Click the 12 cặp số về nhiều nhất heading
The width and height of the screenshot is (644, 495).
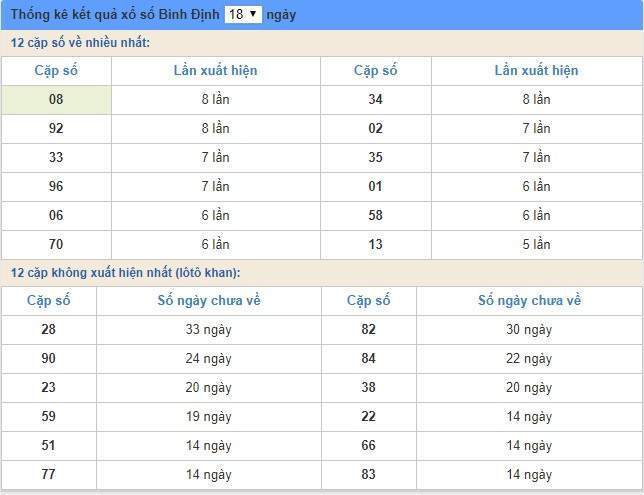[x=80, y=43]
